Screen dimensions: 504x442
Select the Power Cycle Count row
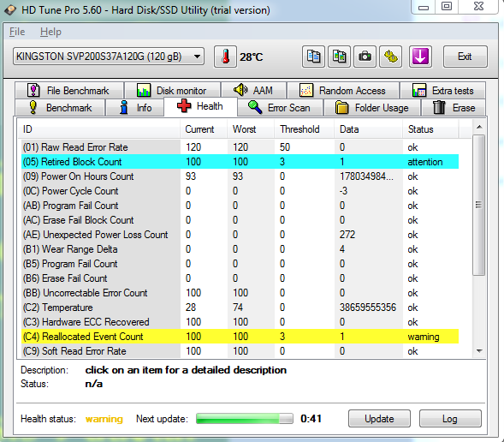pyautogui.click(x=240, y=191)
